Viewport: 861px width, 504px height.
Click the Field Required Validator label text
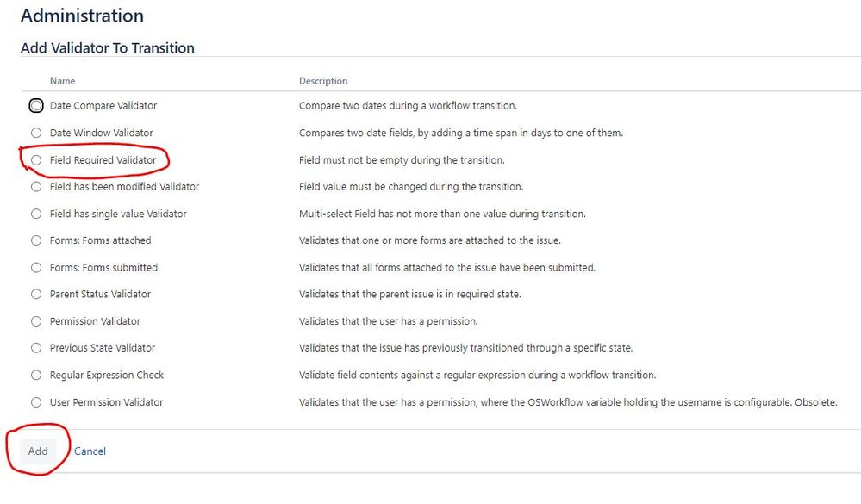[103, 160]
